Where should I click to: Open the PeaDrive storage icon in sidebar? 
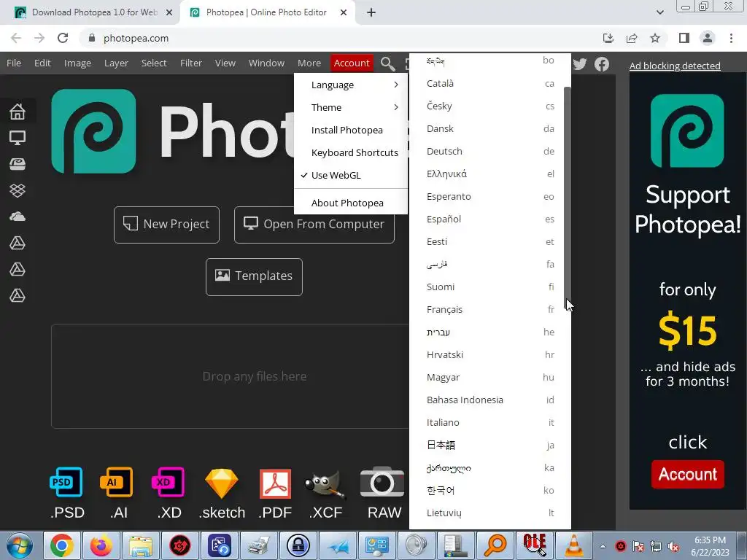point(18,164)
